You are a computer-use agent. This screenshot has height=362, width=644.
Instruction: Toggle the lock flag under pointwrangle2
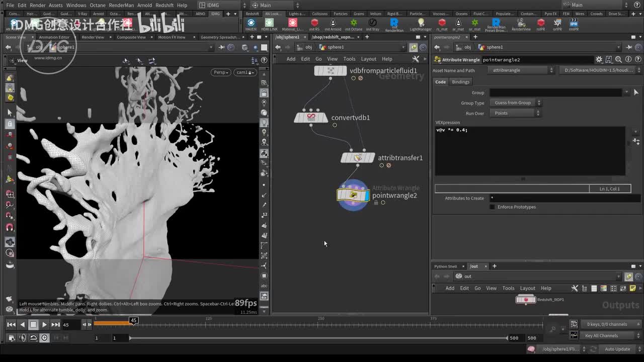coord(376,203)
